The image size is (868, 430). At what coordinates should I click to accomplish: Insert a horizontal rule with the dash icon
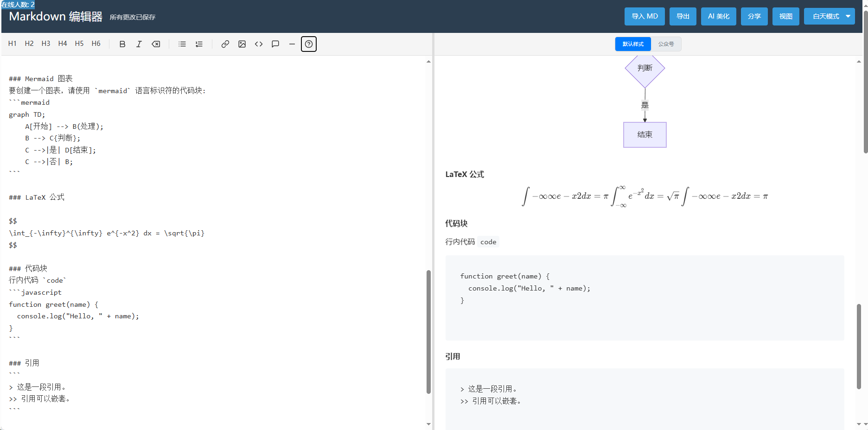[x=292, y=44]
